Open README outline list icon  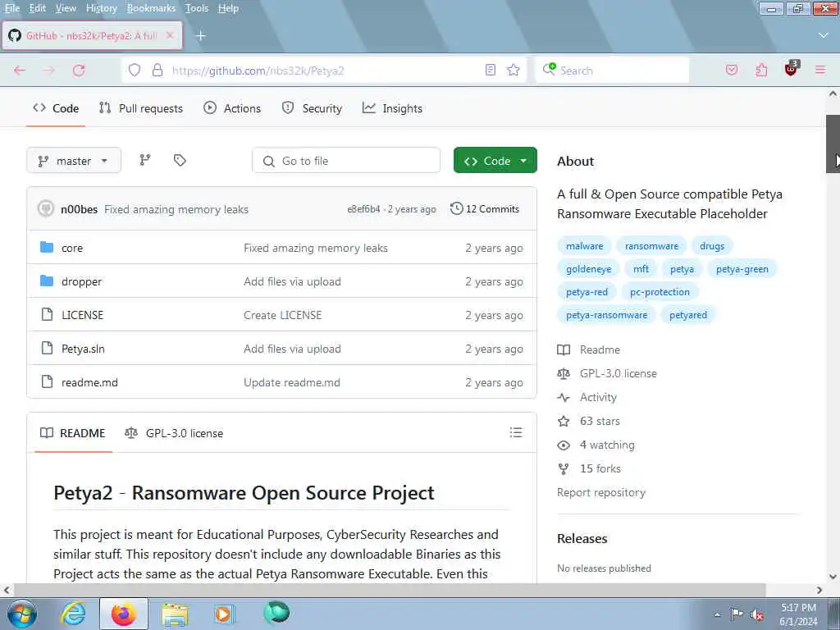point(516,432)
